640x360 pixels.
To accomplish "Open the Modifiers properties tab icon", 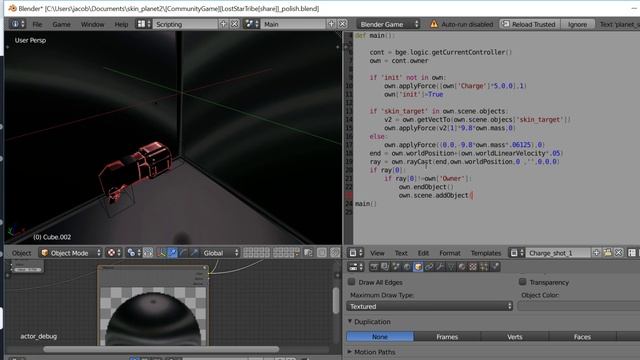I will [440, 267].
